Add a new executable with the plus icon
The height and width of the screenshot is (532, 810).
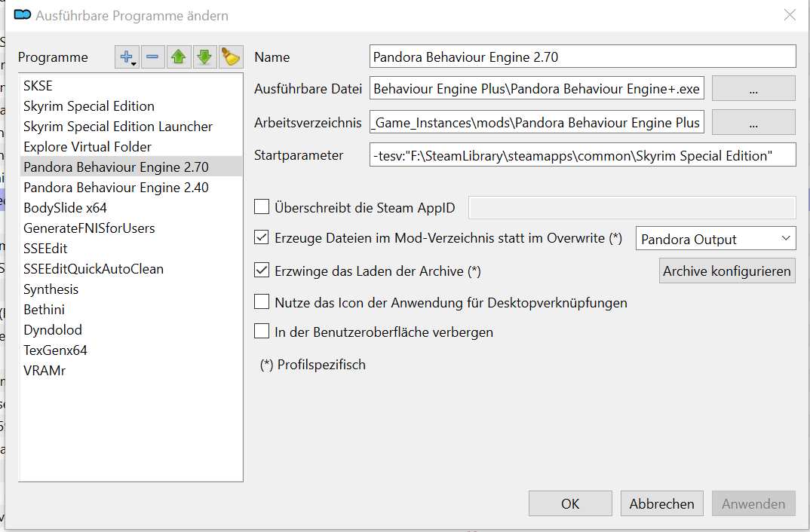click(127, 57)
